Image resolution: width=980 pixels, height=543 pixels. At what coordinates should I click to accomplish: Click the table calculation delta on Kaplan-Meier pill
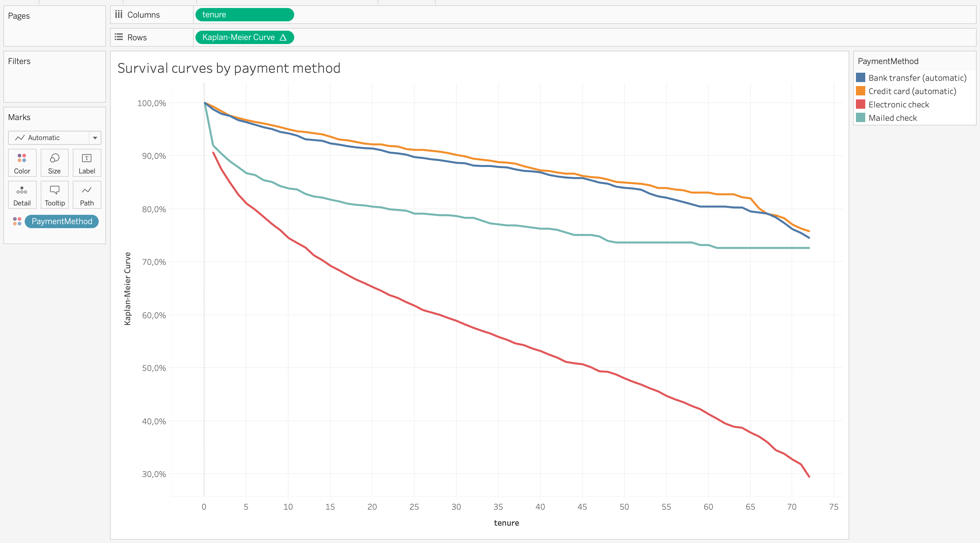(283, 37)
